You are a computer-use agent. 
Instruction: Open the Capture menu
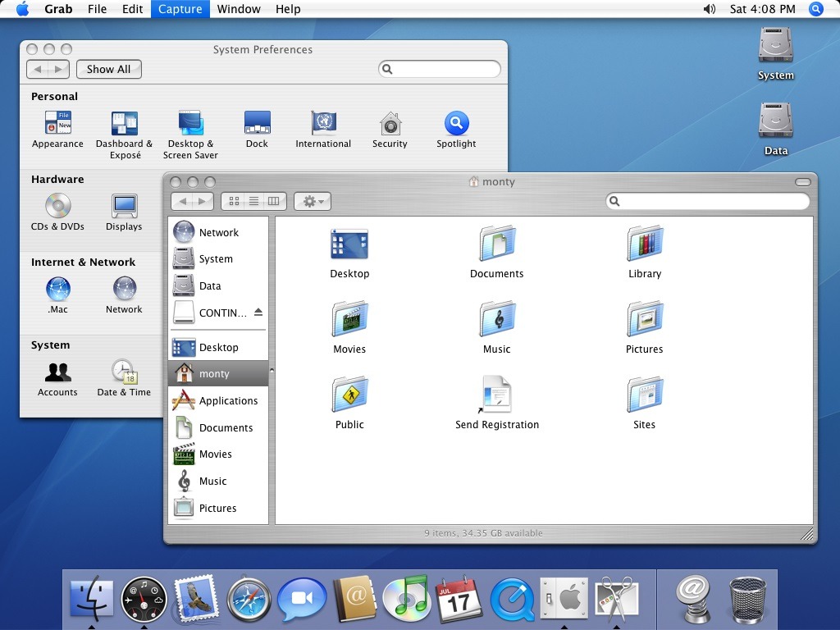point(180,9)
